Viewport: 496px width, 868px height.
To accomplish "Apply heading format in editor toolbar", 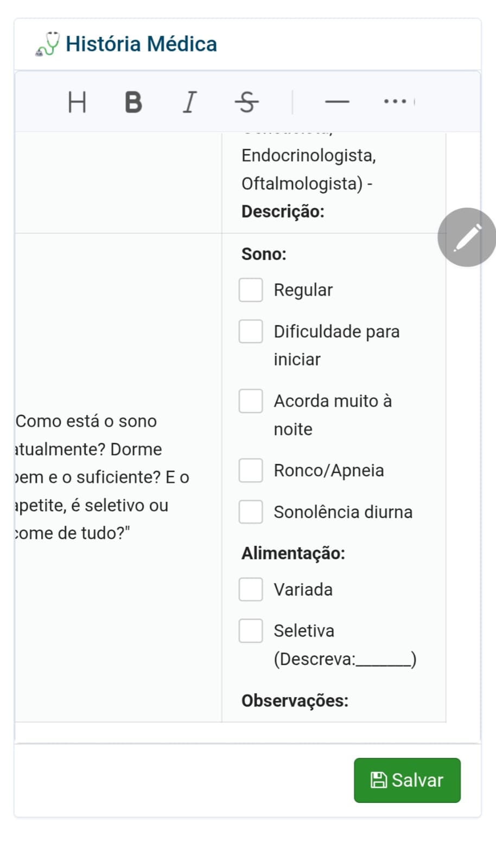I will pos(77,101).
